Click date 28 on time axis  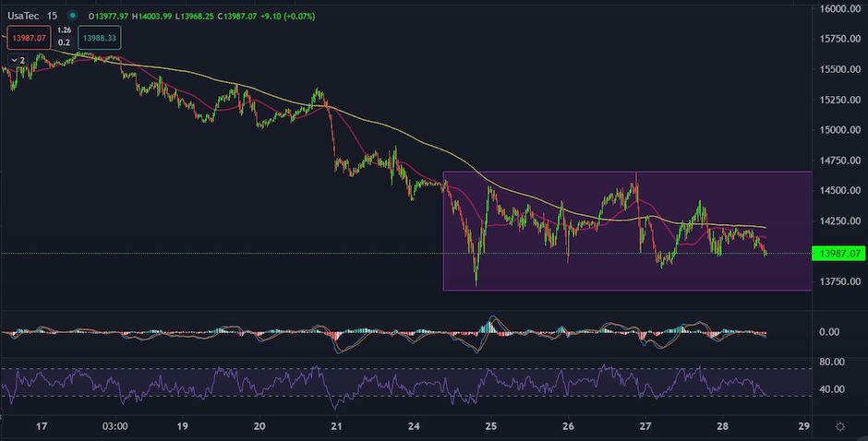723,426
